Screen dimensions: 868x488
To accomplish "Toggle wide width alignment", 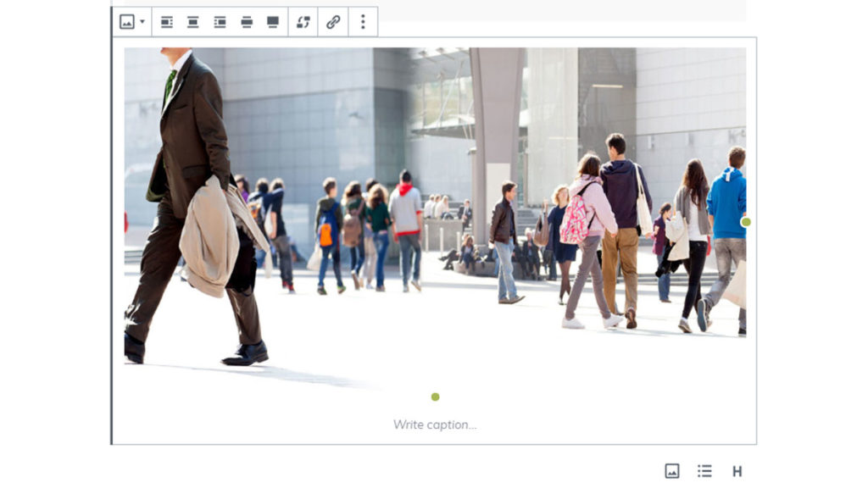I will (x=247, y=22).
